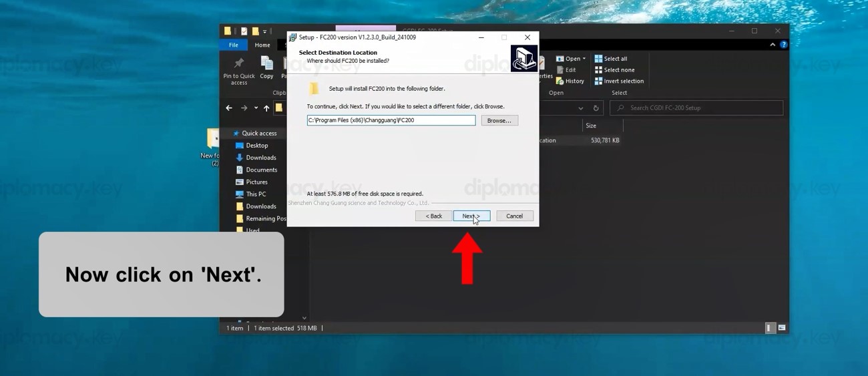Cancel the FC200 setup
Viewport: 868px width, 376px height.
pyautogui.click(x=514, y=216)
